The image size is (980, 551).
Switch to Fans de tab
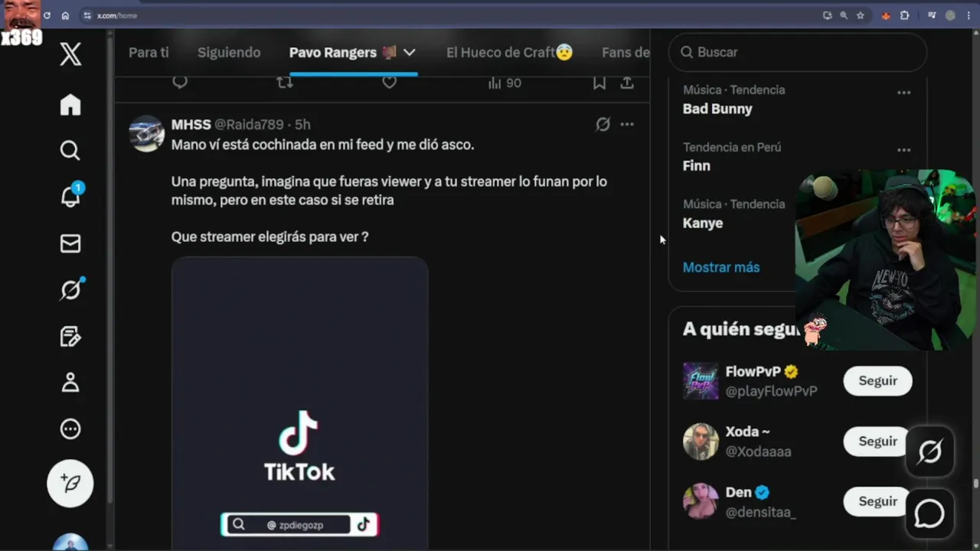click(626, 52)
